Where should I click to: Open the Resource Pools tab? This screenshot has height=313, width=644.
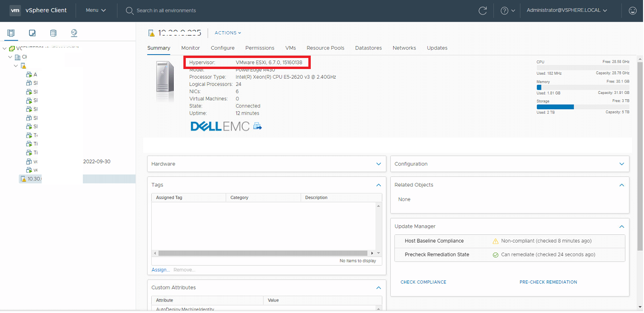point(326,48)
